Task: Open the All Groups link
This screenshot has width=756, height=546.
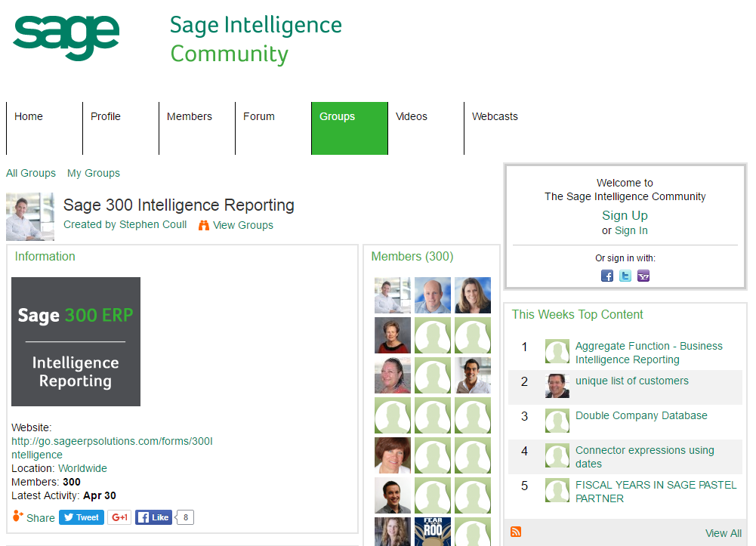Action: click(31, 173)
